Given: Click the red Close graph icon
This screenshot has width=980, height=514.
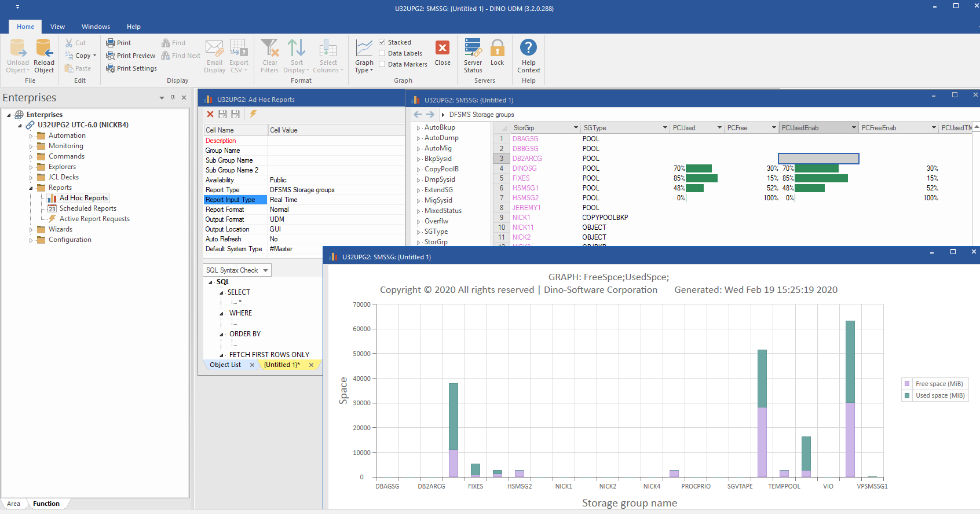Looking at the screenshot, I should (x=443, y=49).
